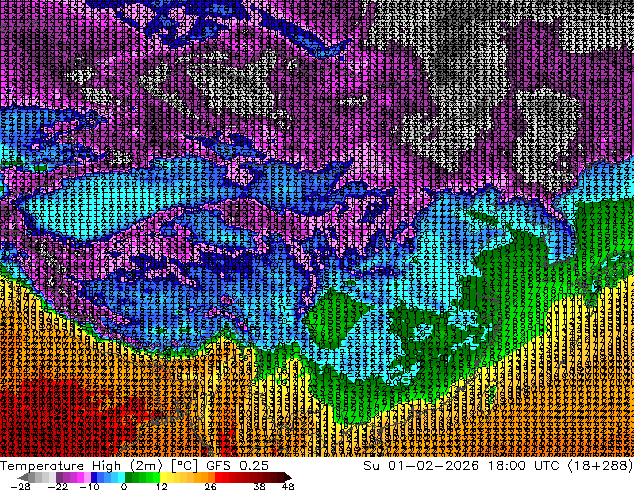The height and width of the screenshot is (490, 634).
Task: Click the gray left arrow end of legend
Action: (x=22, y=477)
